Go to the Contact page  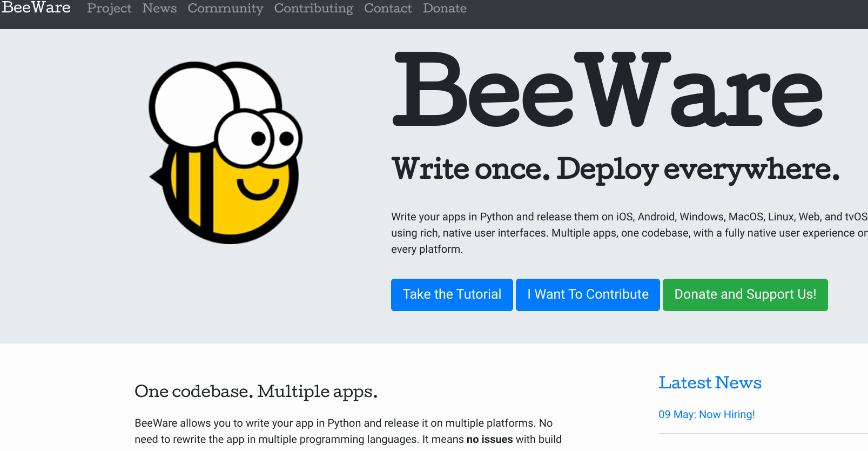388,8
